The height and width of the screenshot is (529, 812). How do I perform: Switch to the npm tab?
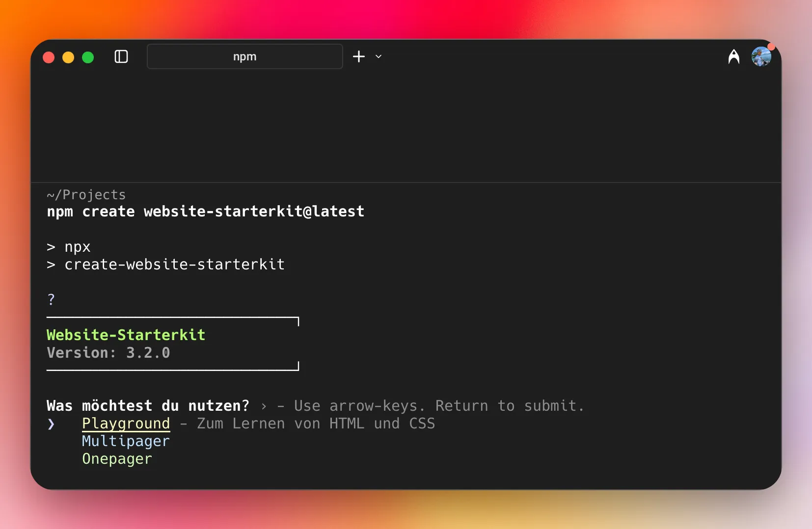[x=244, y=56]
